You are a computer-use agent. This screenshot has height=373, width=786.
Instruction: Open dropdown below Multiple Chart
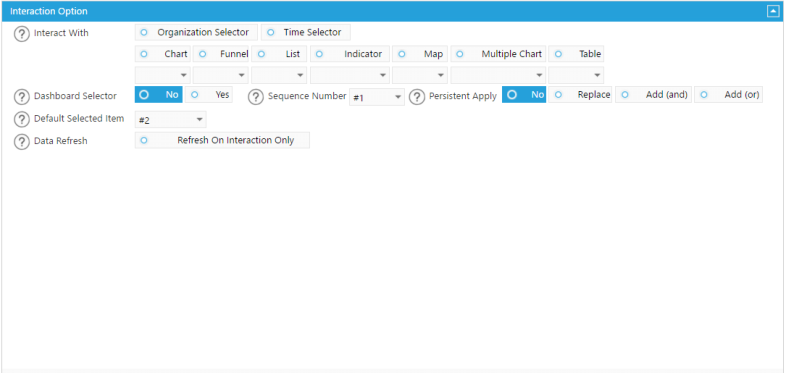(498, 75)
